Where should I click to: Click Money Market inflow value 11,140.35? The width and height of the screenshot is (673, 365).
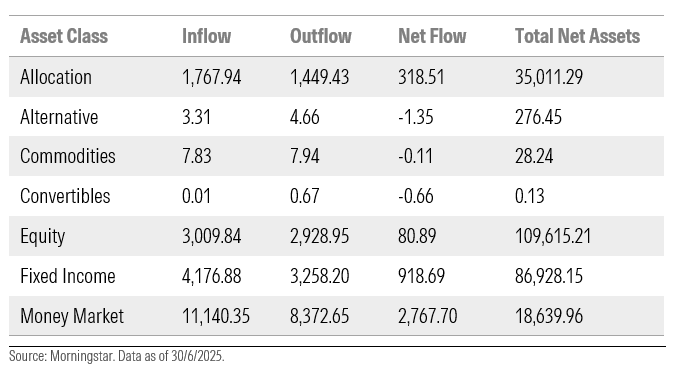(x=216, y=316)
